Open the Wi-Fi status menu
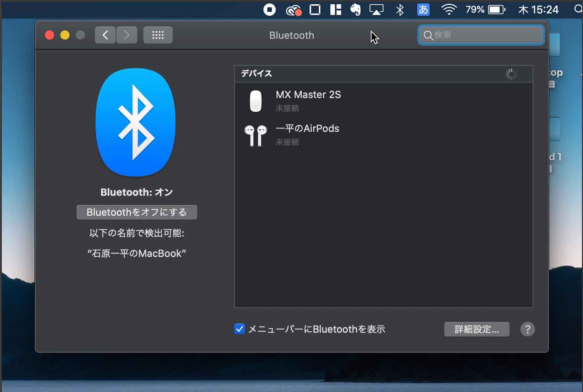Image resolution: width=583 pixels, height=392 pixels. point(449,9)
